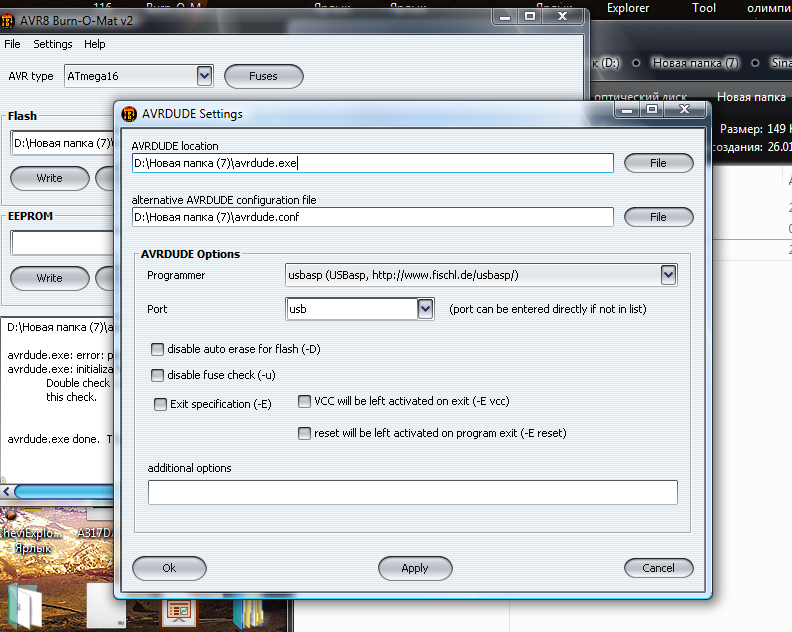Viewport: 792px width, 632px height.
Task: Toggle disable fuse check (-u) checkbox
Action: [158, 375]
